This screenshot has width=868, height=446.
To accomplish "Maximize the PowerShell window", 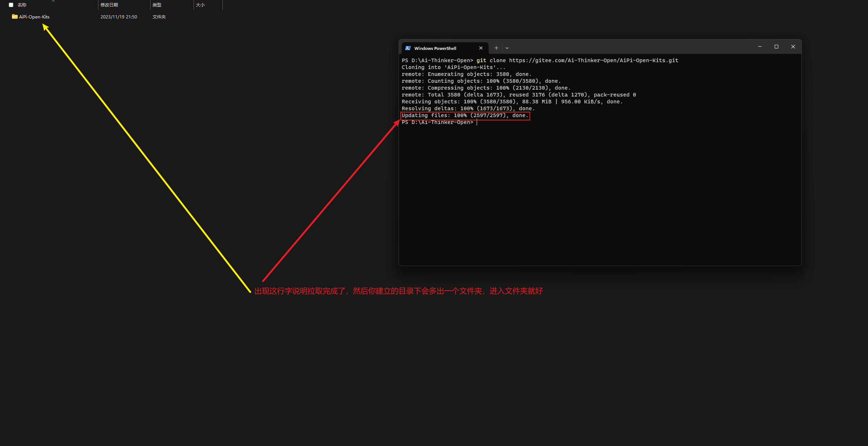I will [776, 47].
